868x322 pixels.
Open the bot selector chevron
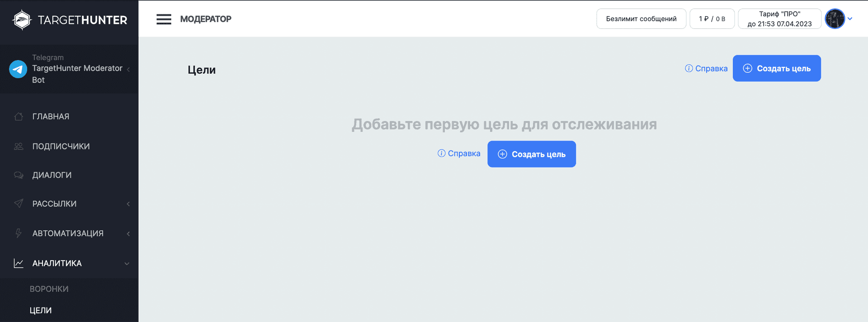pos(128,69)
